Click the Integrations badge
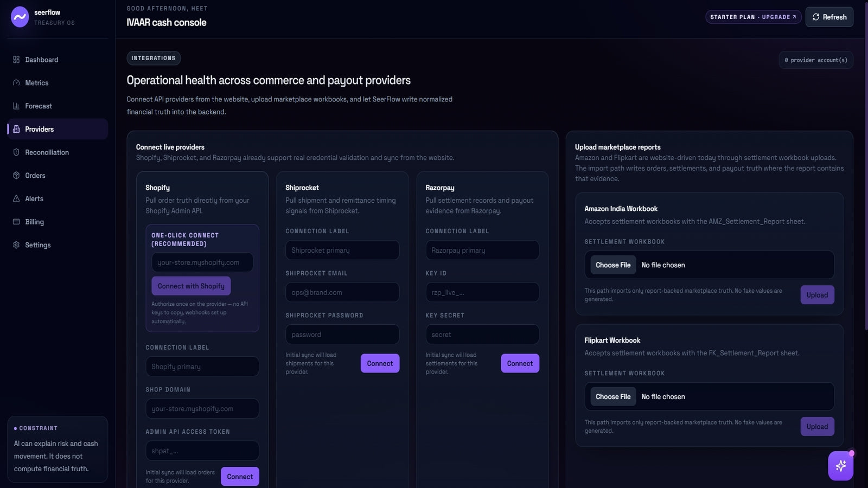This screenshot has width=868, height=488. (154, 58)
